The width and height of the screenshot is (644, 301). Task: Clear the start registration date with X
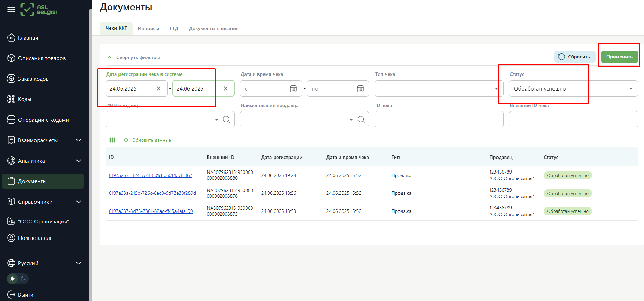pos(159,88)
